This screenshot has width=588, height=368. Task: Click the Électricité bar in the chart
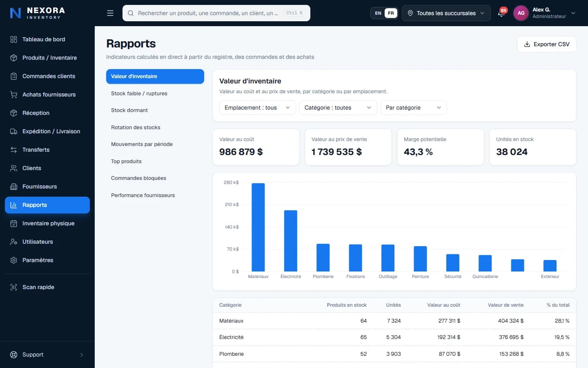point(291,241)
